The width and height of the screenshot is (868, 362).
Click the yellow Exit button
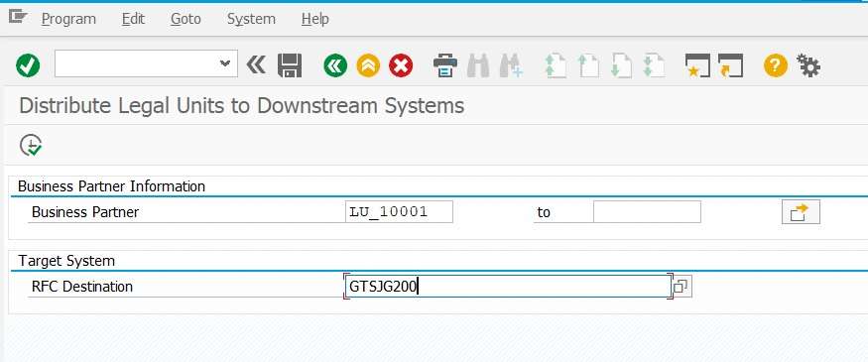pyautogui.click(x=368, y=65)
